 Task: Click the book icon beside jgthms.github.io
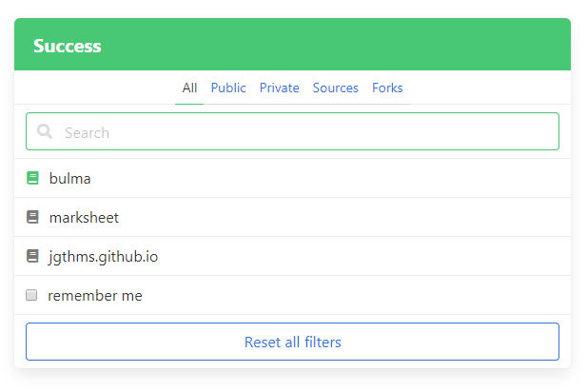coord(32,256)
